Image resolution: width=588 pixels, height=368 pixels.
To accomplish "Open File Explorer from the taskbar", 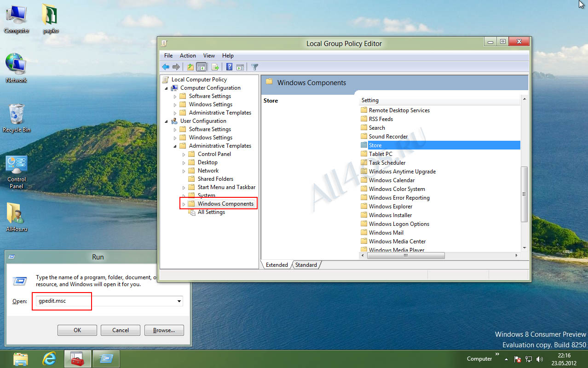I will (x=21, y=359).
